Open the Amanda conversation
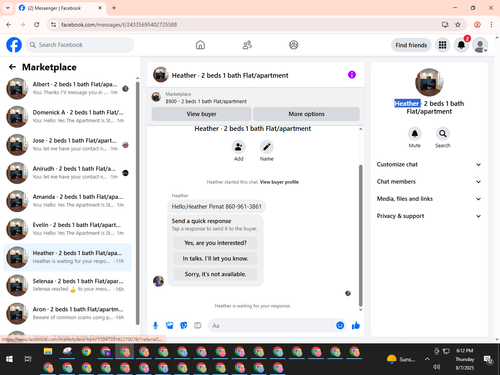This screenshot has height=375, width=500. [x=68, y=201]
